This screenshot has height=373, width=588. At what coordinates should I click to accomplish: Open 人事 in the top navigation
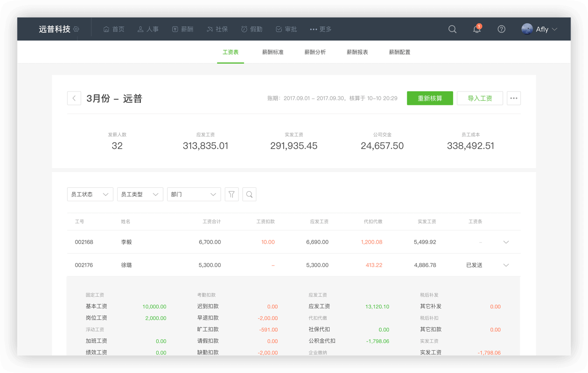tap(148, 29)
